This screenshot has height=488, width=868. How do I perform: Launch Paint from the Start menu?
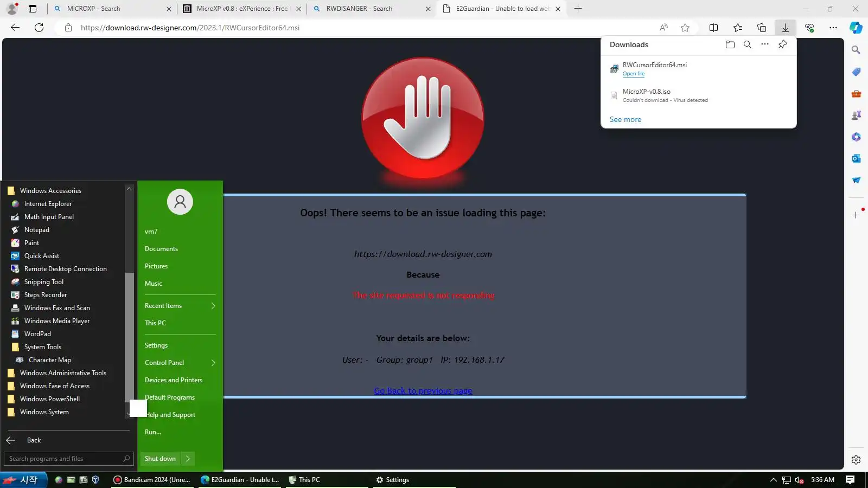click(31, 243)
